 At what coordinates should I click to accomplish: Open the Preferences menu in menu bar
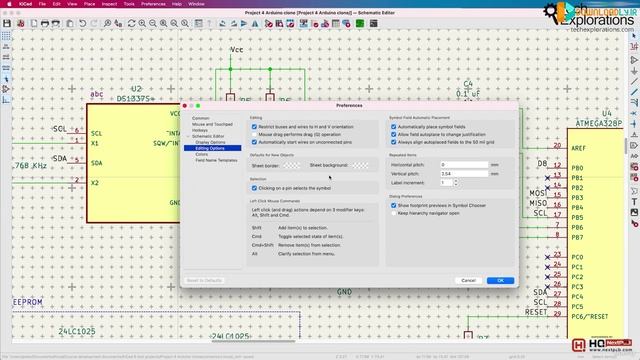153,4
